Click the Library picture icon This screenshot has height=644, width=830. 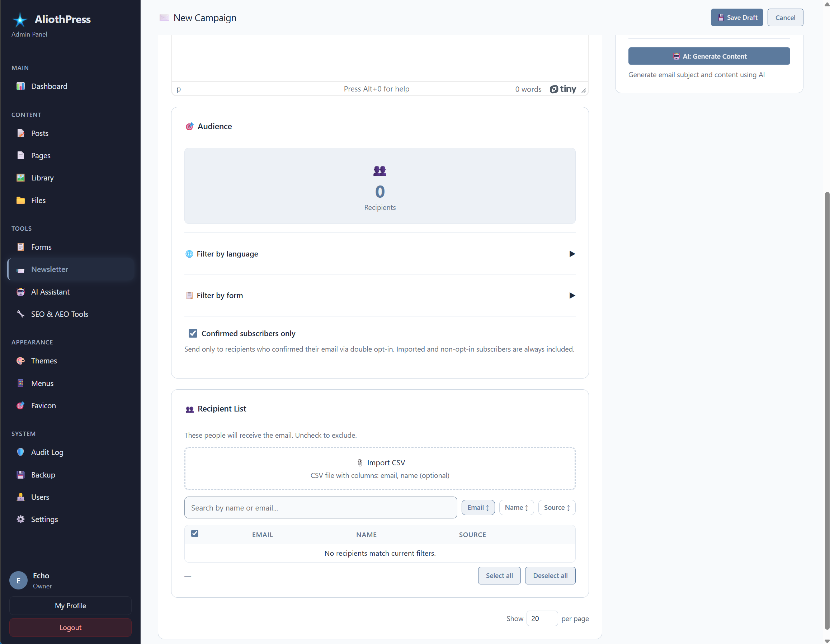tap(20, 178)
